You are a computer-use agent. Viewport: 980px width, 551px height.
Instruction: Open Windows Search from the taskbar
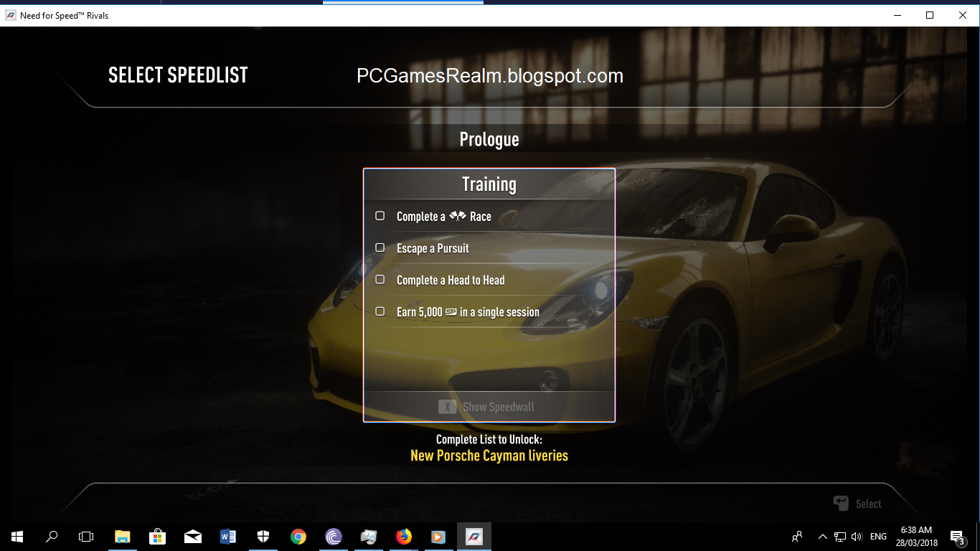(x=52, y=537)
